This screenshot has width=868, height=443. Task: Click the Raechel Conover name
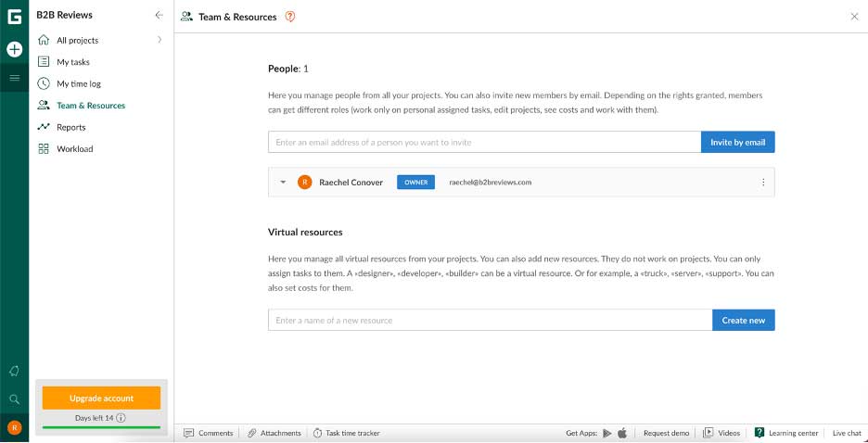click(x=351, y=182)
